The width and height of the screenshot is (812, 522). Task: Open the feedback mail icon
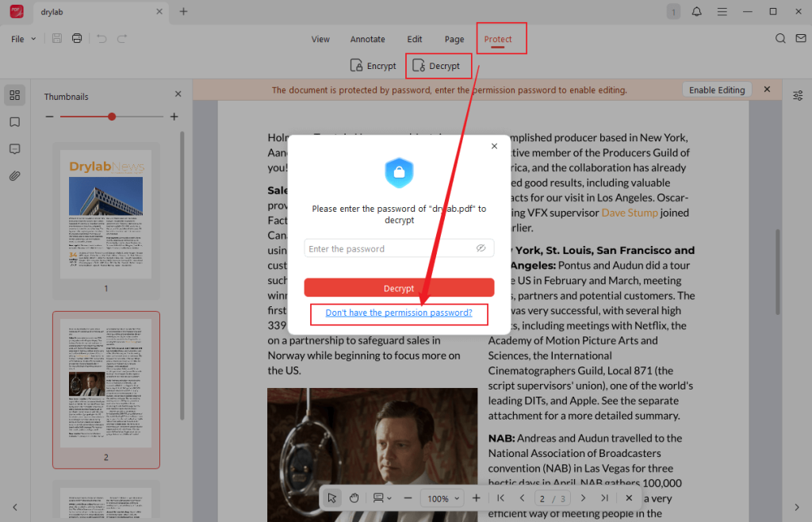point(801,37)
